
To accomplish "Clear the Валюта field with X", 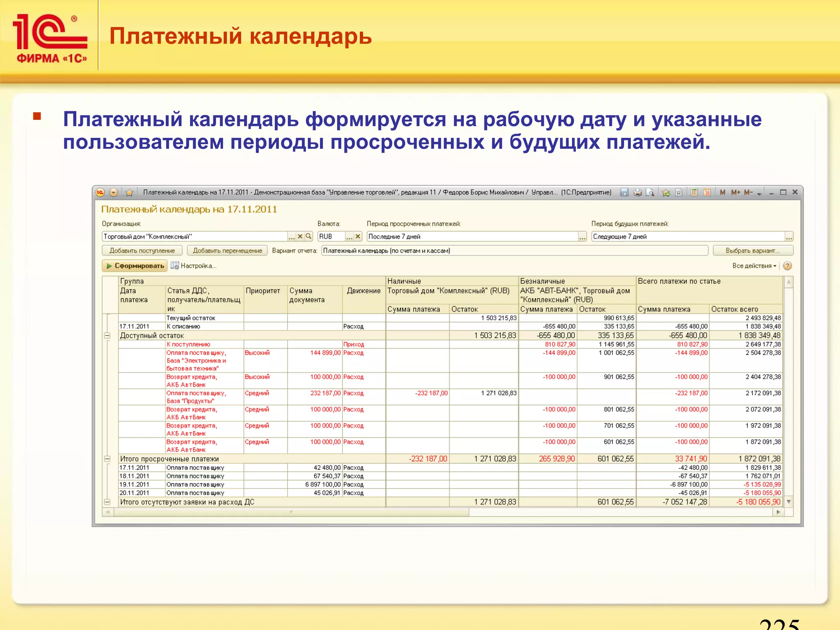I will [358, 237].
